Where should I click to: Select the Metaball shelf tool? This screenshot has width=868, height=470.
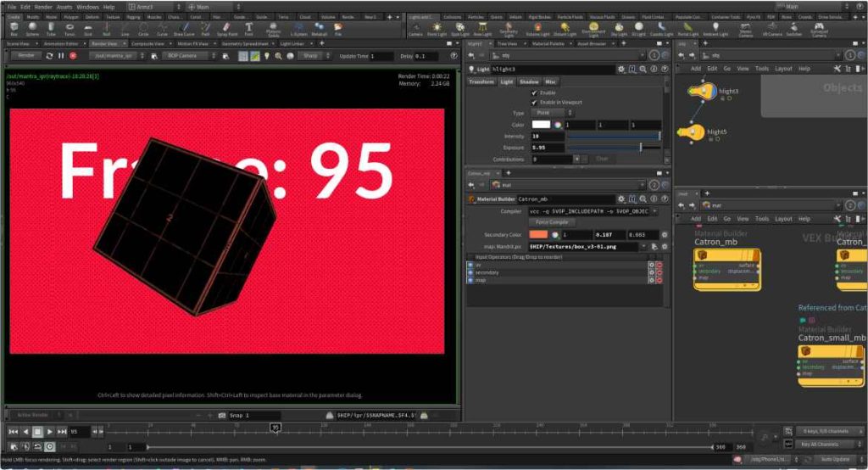[319, 28]
